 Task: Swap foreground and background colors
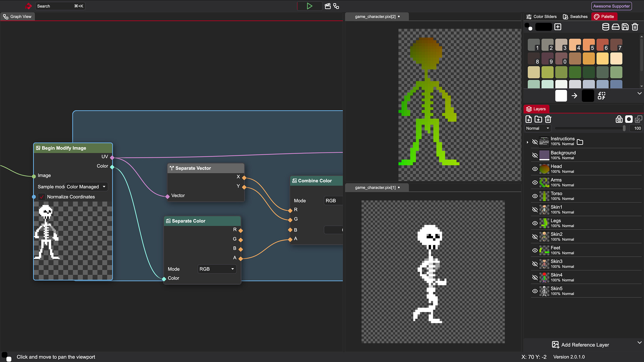pos(601,96)
